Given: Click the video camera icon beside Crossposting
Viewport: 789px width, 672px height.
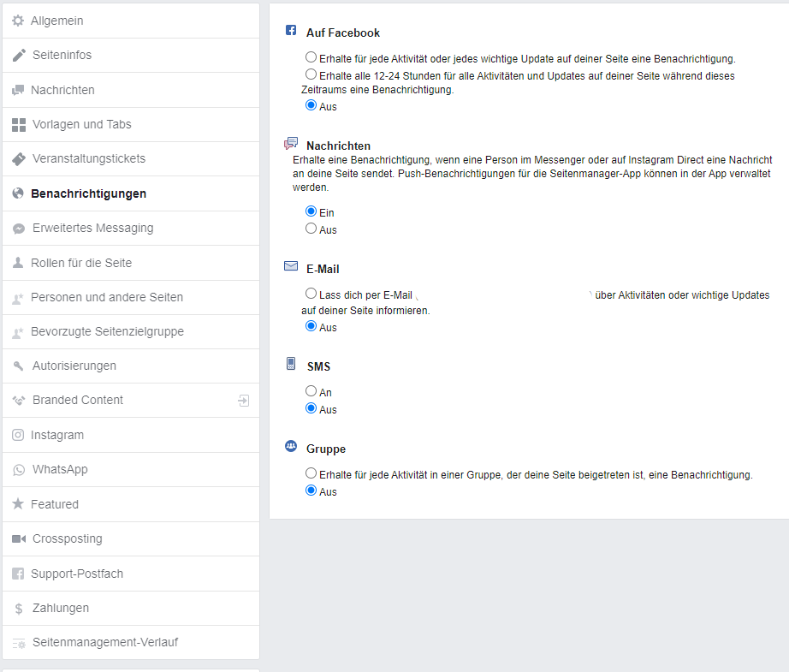Looking at the screenshot, I should 19,539.
